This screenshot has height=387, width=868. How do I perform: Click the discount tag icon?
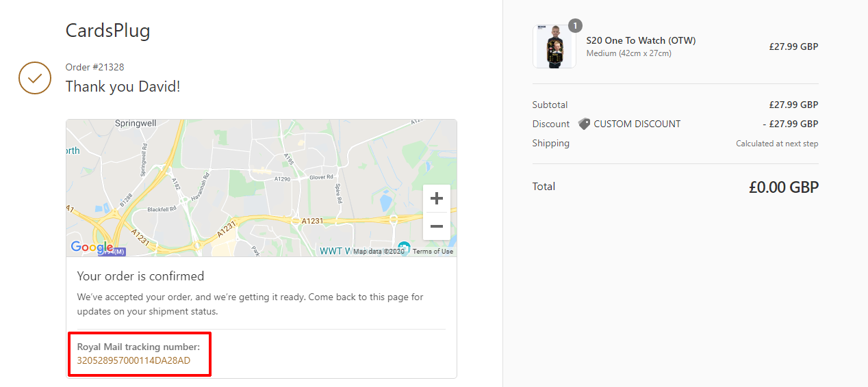[584, 124]
